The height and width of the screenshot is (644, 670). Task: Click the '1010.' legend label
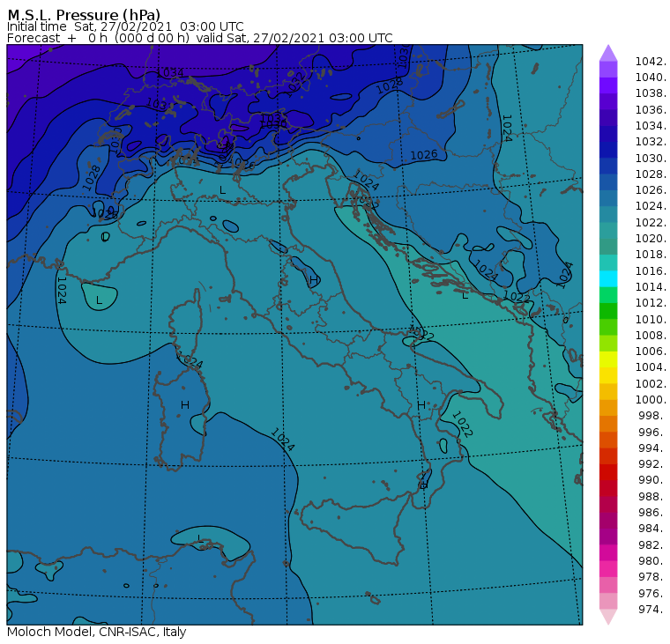pos(651,319)
